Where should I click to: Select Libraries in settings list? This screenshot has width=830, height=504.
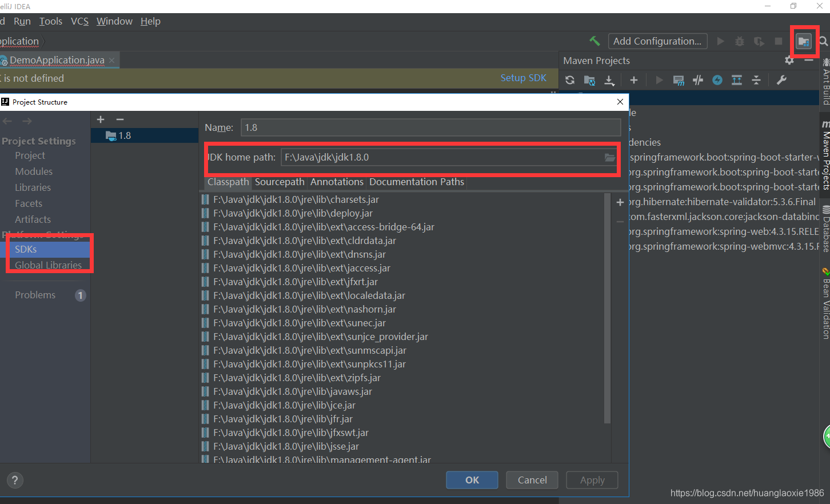33,187
